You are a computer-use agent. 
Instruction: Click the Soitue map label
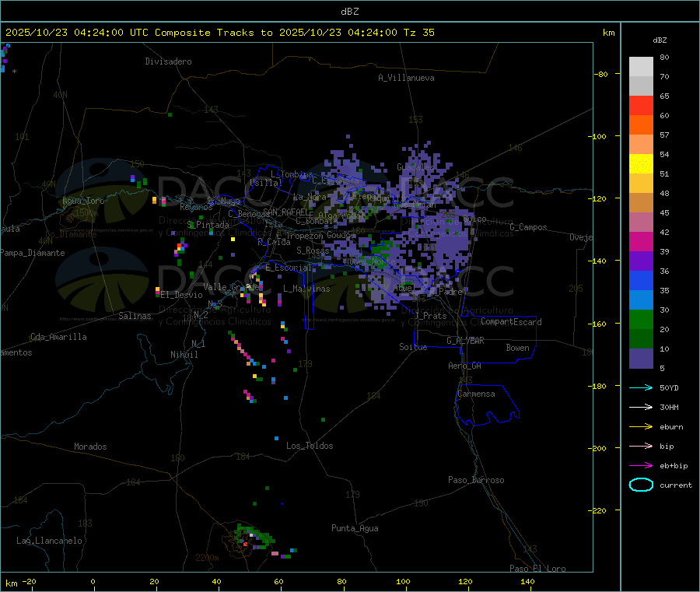click(413, 347)
